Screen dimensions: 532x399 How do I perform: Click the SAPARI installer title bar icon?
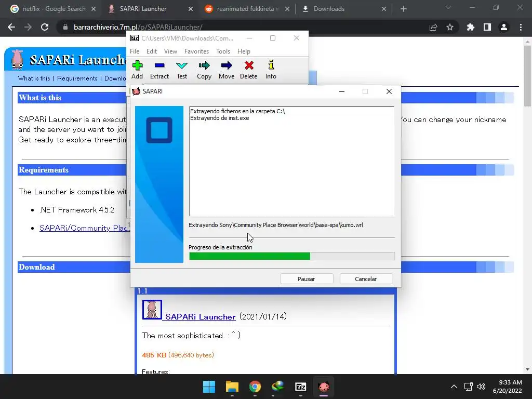[x=136, y=91]
